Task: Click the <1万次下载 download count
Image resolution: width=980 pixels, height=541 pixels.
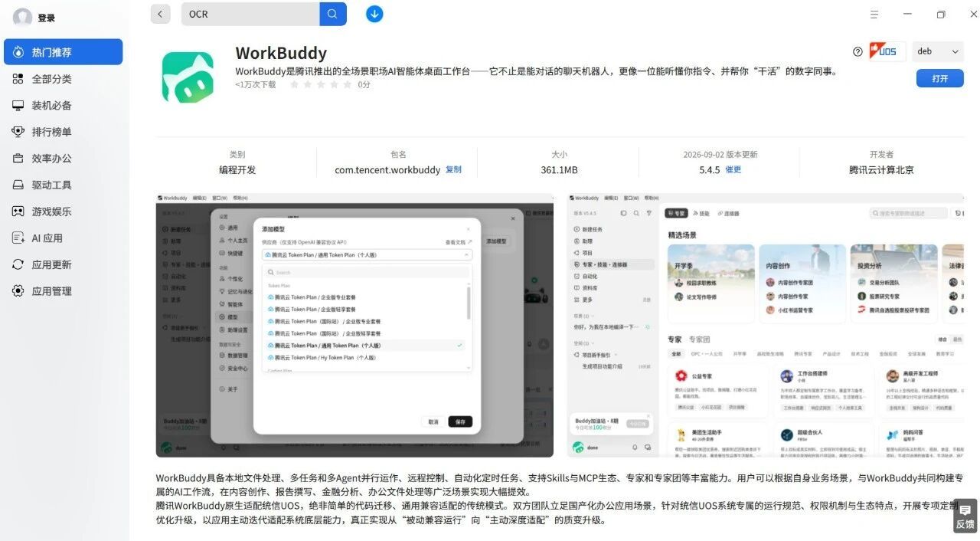Action: point(256,84)
